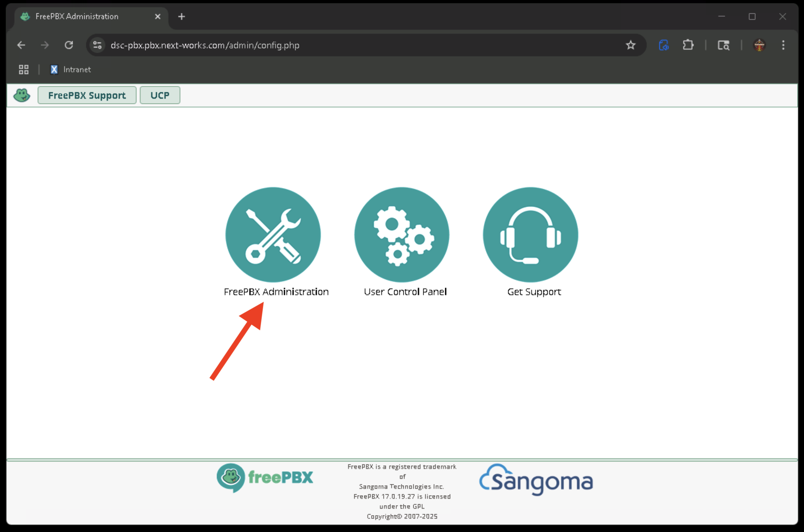Open the tab search side panel icon
The width and height of the screenshot is (804, 532).
tap(723, 45)
